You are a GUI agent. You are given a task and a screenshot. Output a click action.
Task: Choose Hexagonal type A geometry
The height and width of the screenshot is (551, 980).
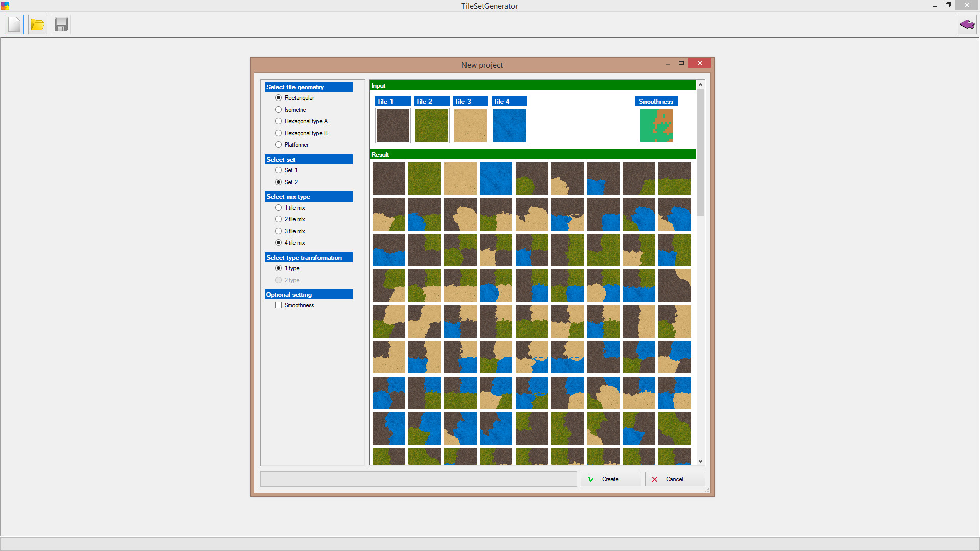[279, 121]
